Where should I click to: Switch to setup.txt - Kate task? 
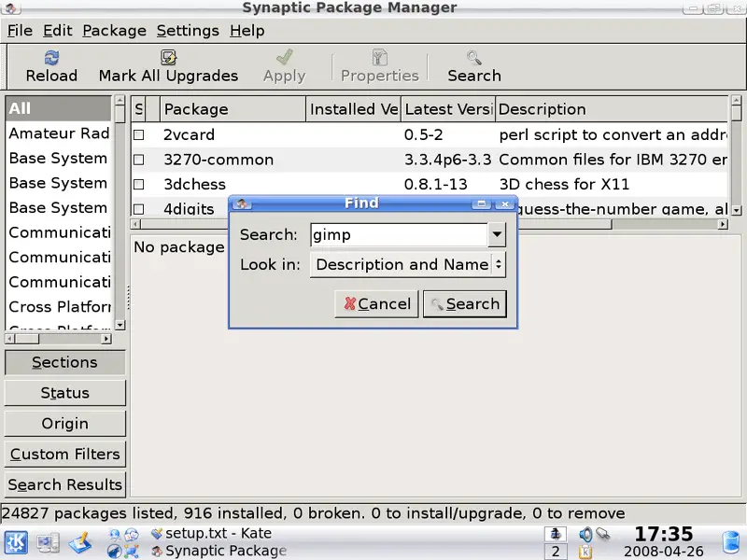tap(211, 533)
